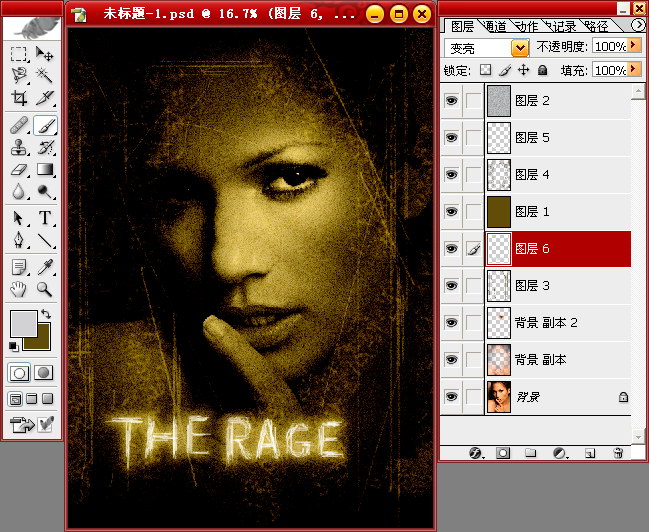
Task: Reset to default black and white colors
Action: pyautogui.click(x=14, y=346)
